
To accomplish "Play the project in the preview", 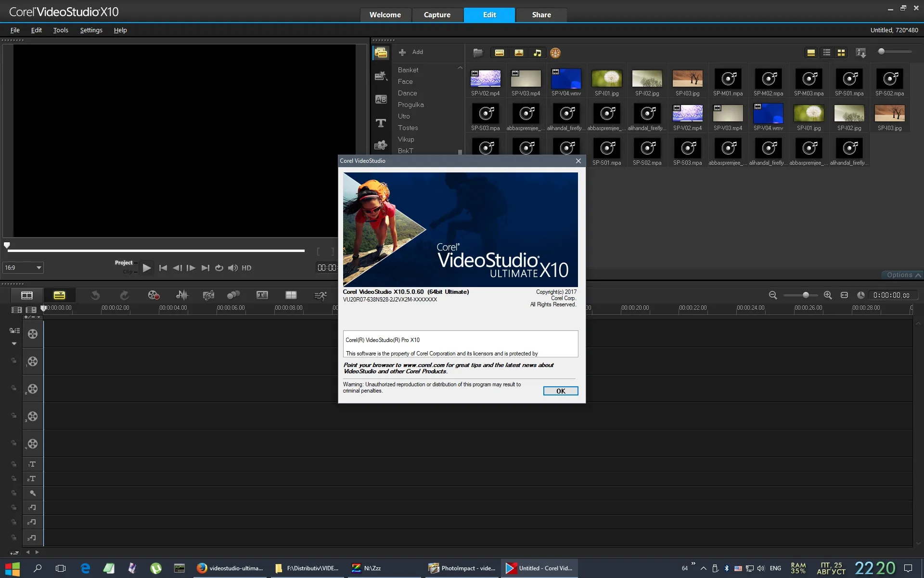I will pos(147,268).
